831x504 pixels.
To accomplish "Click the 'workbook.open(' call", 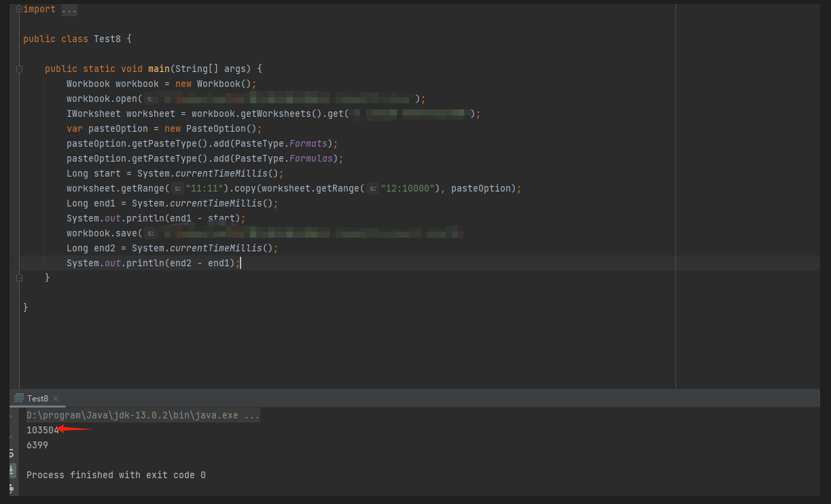I will pos(105,98).
